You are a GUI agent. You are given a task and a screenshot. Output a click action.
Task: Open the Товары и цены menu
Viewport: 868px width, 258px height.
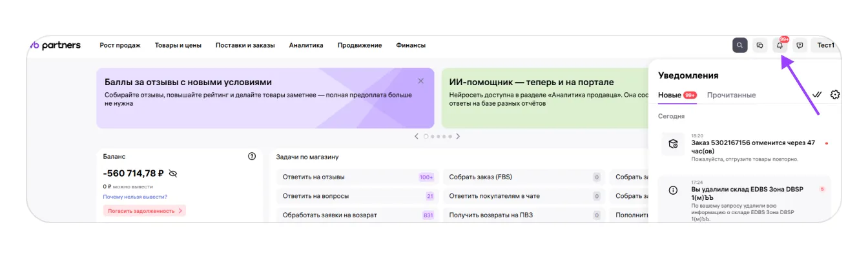(x=178, y=45)
